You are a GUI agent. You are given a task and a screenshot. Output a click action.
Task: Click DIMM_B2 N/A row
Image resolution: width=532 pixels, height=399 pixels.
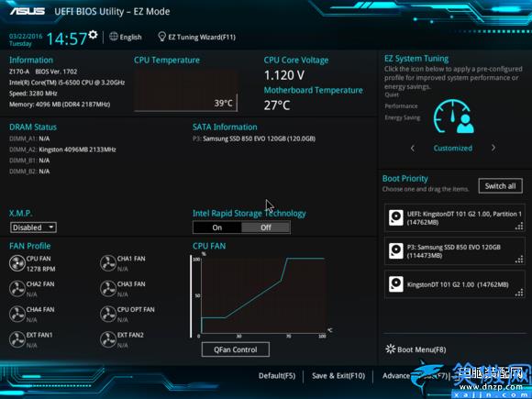click(x=29, y=172)
